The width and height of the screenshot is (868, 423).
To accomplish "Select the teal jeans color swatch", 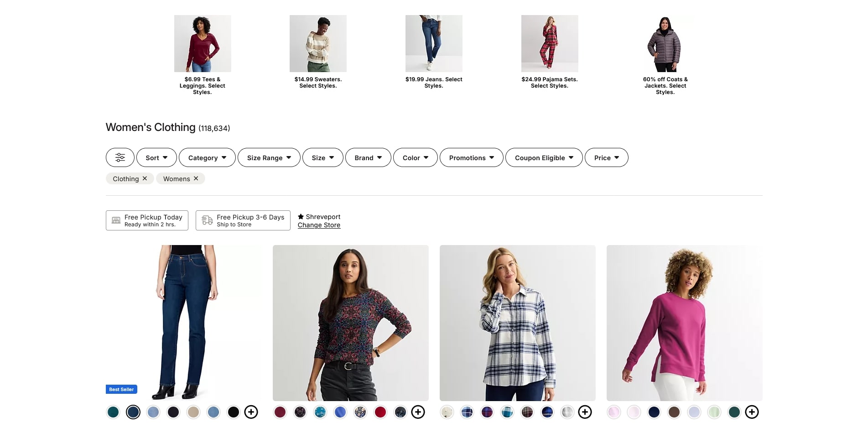I will pos(113,412).
